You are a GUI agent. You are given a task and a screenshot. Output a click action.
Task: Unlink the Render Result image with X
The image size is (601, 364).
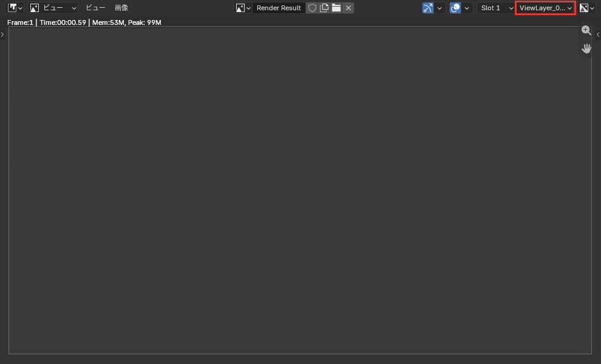coord(348,8)
